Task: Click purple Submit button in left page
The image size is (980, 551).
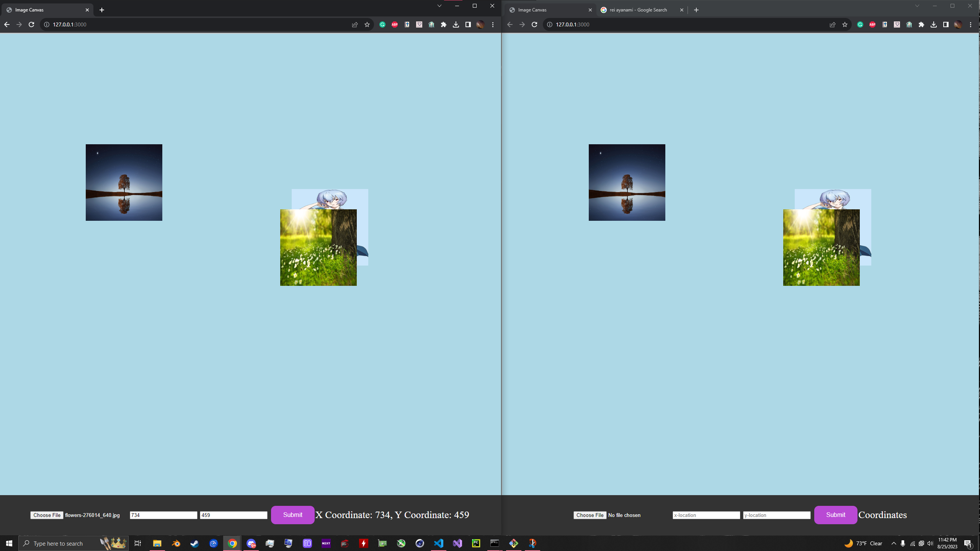Action: [292, 515]
